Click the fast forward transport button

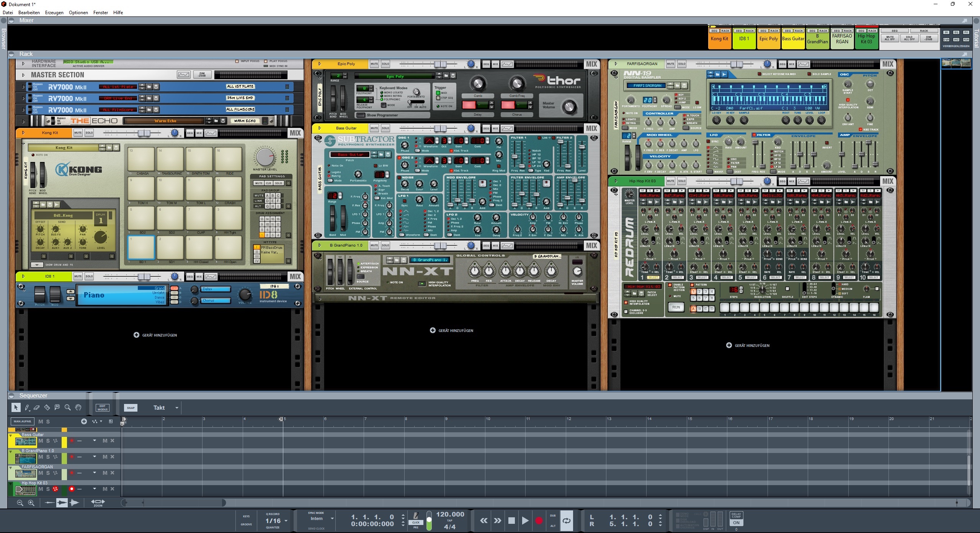[497, 520]
